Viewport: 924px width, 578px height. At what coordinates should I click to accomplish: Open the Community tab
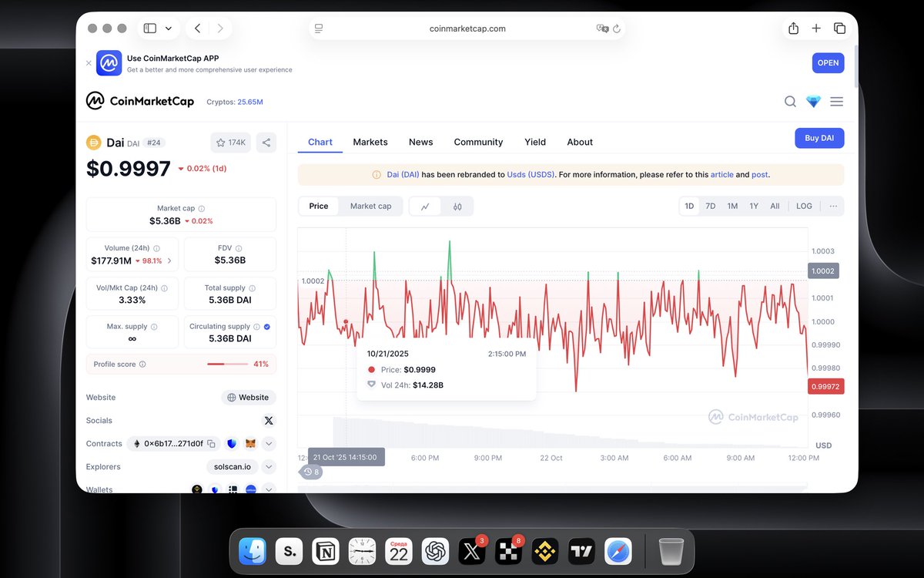[478, 142]
